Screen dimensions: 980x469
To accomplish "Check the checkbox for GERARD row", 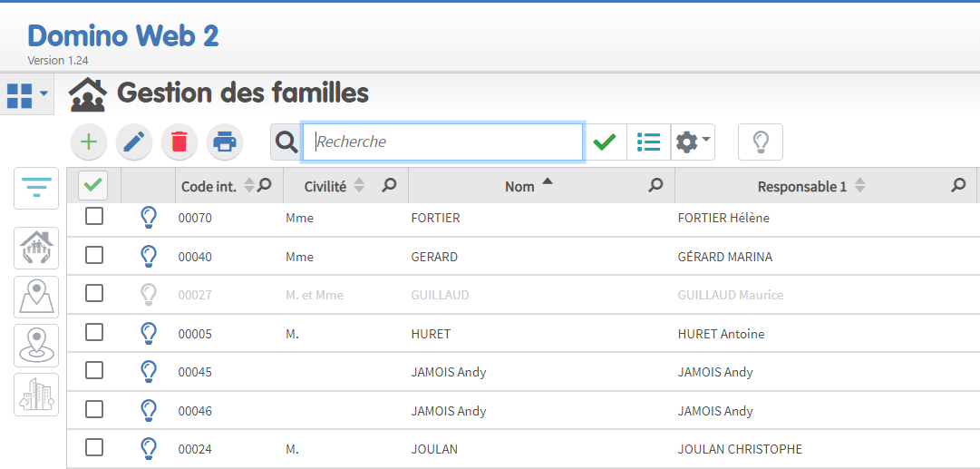I will 94,256.
